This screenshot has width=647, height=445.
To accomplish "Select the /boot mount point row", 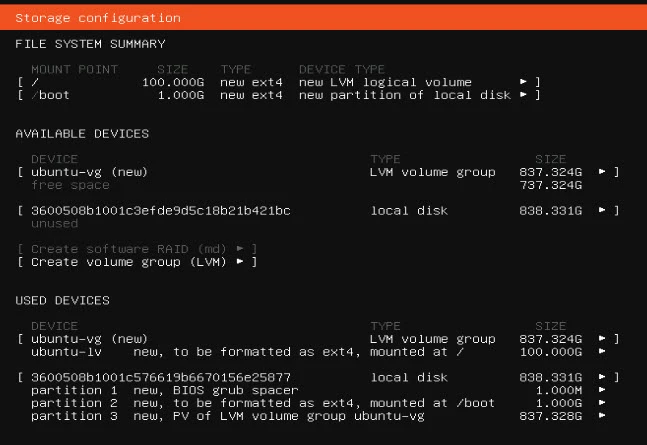I will coord(50,95).
